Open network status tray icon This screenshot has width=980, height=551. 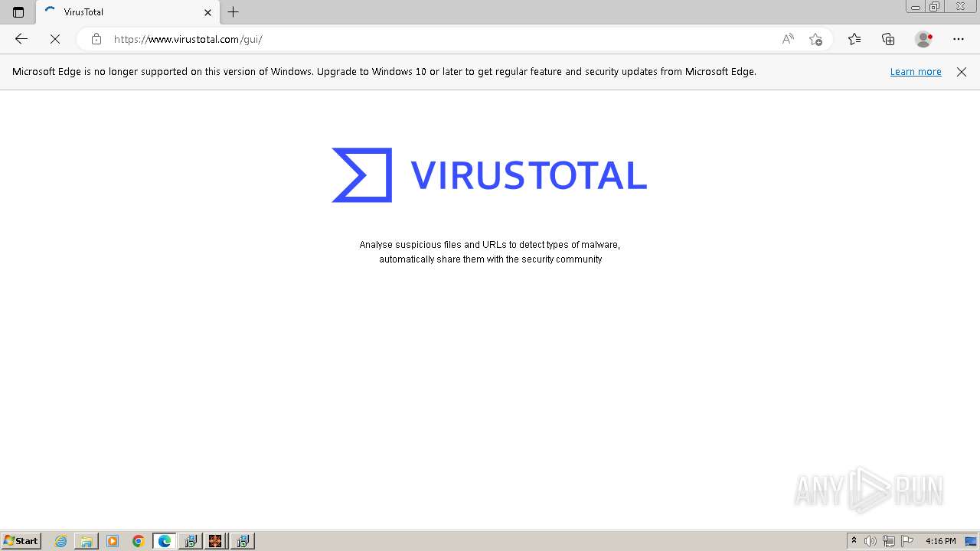(889, 541)
